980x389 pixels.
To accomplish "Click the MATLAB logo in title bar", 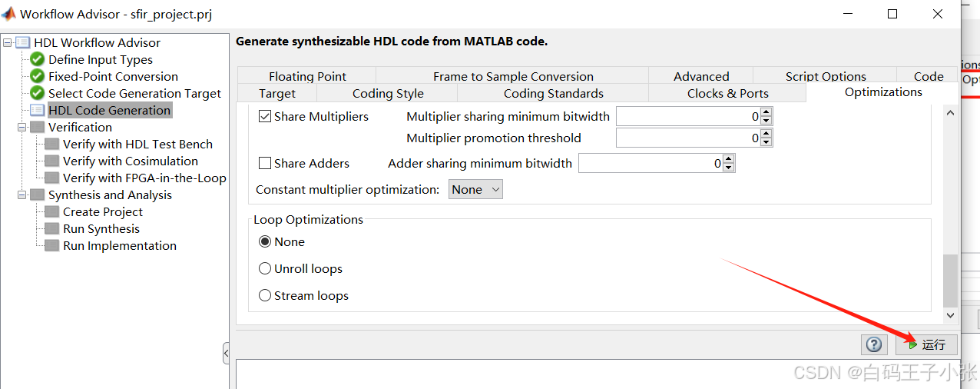I will (x=8, y=14).
